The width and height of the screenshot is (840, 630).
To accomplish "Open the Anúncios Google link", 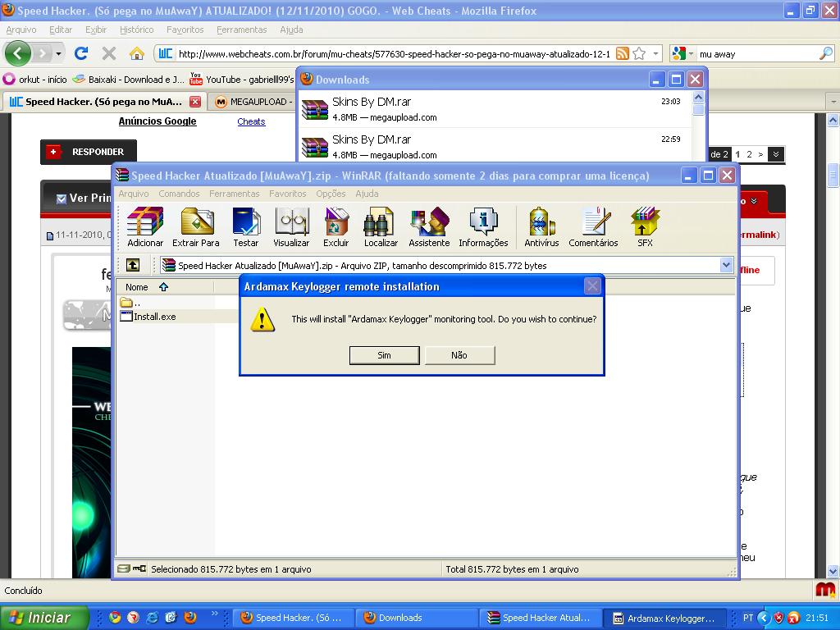I will [x=157, y=121].
